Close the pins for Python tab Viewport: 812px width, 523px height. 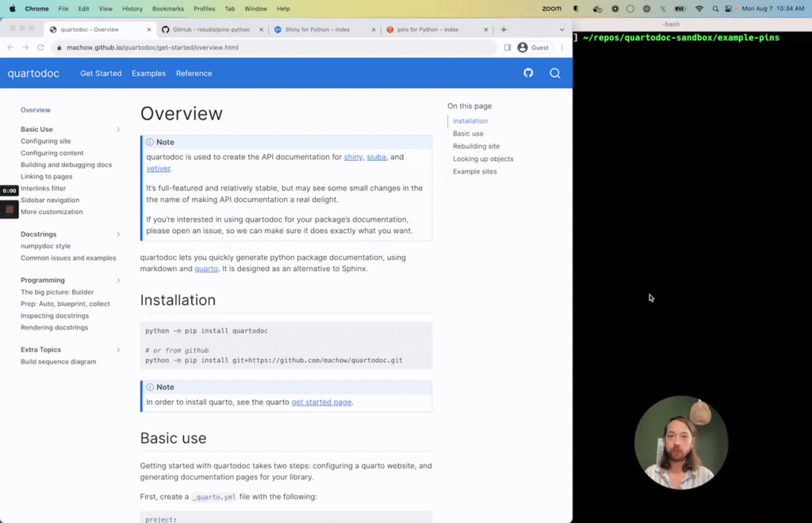click(x=486, y=29)
